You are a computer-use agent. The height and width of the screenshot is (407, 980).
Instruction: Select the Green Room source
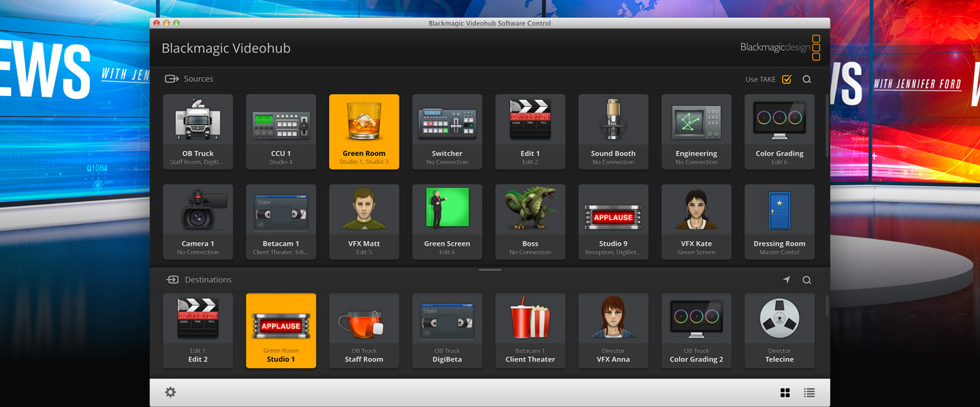(x=364, y=131)
